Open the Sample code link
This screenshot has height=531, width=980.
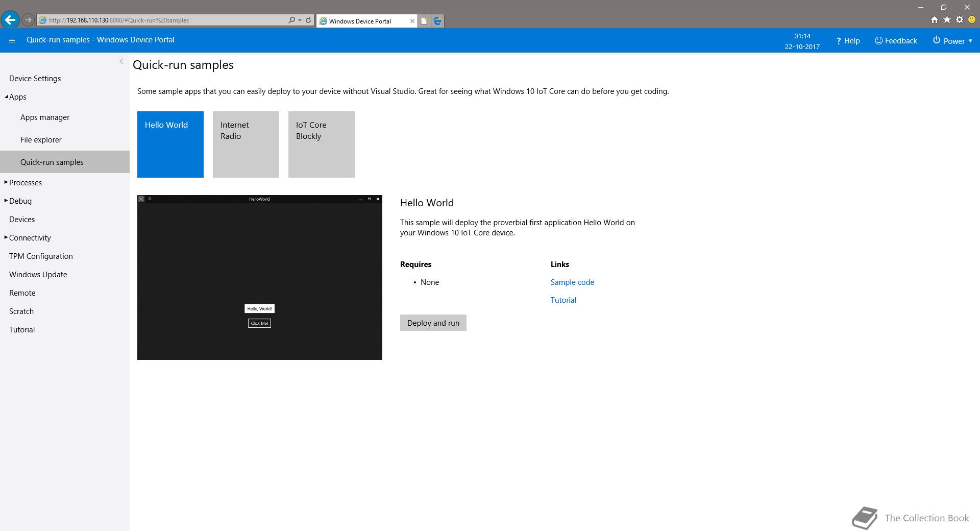[x=572, y=282]
